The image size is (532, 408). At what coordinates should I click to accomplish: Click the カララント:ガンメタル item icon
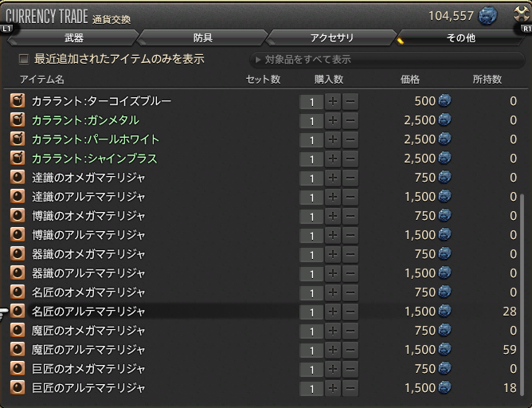(x=17, y=120)
